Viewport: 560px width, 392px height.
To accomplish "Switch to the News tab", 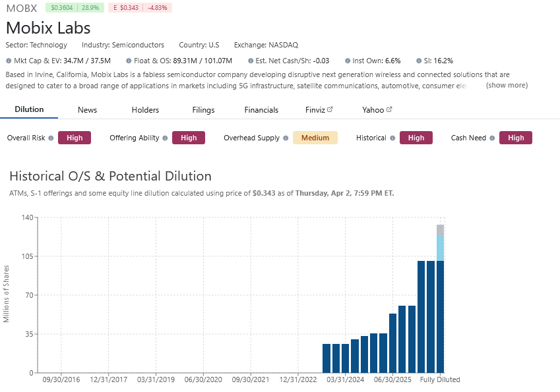I will (87, 110).
